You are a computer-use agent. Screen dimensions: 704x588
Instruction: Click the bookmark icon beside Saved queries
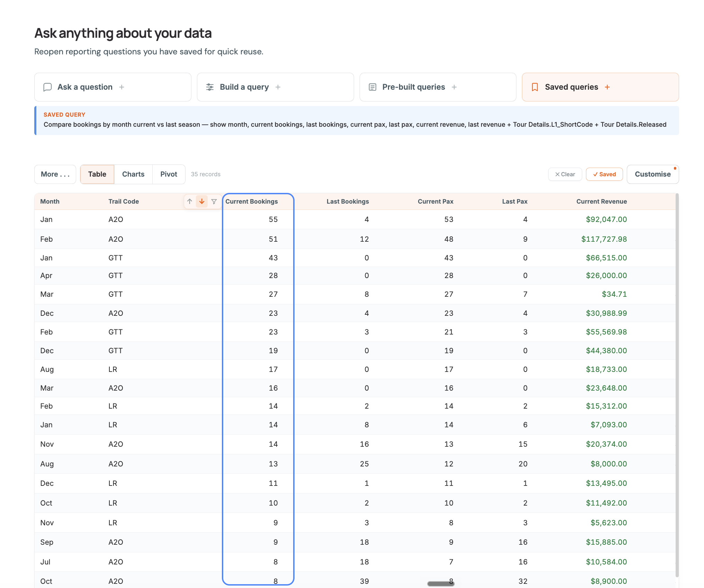coord(535,87)
